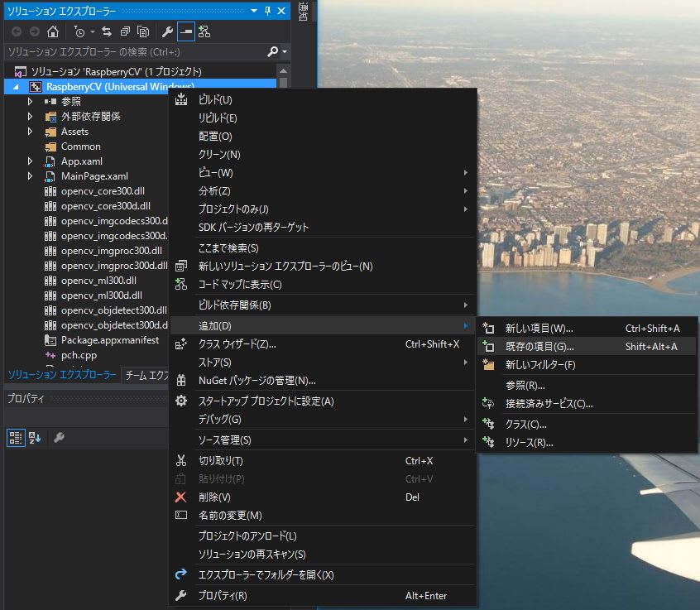Open Properties via the wrench toolbar icon
This screenshot has width=700, height=610.
[167, 31]
